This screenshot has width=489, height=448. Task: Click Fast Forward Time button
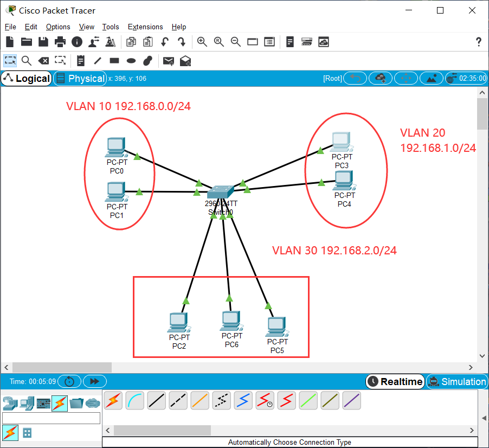(x=95, y=381)
